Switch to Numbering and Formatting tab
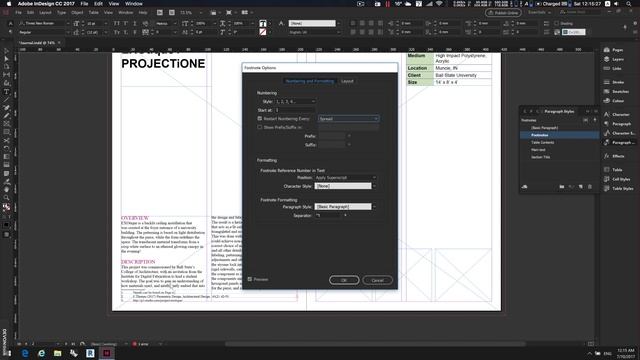 (310, 81)
